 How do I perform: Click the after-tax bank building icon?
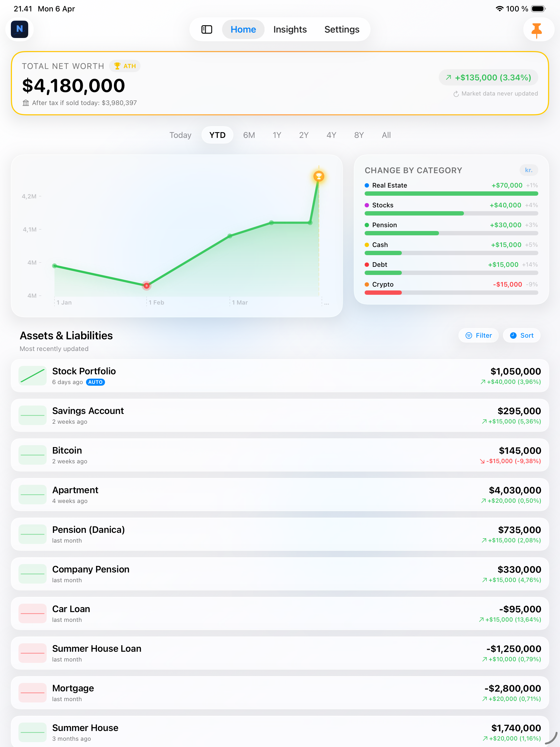pos(26,103)
